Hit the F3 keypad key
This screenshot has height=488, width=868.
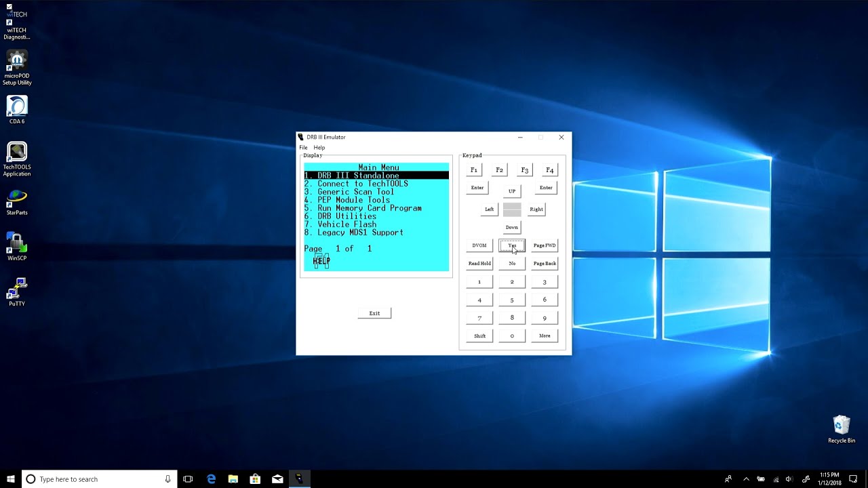pyautogui.click(x=524, y=170)
